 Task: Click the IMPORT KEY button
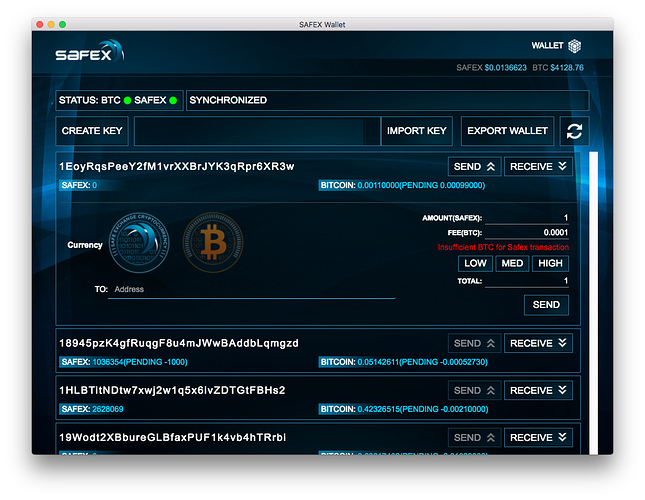[x=416, y=131]
